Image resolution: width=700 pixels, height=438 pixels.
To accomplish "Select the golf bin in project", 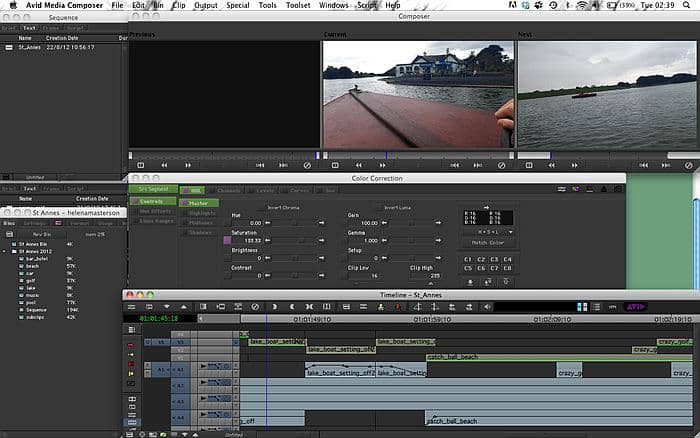I will pyautogui.click(x=30, y=281).
